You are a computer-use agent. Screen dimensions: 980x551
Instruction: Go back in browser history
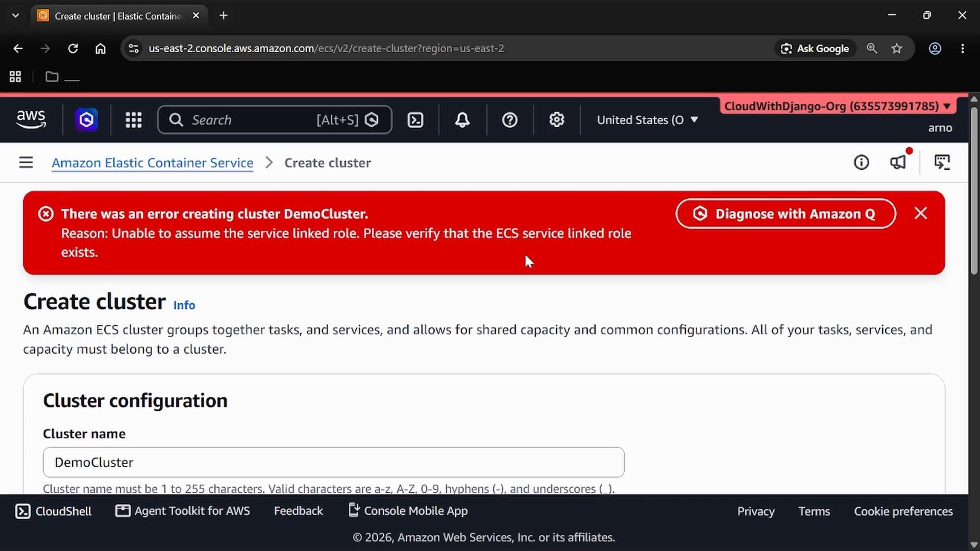click(18, 48)
